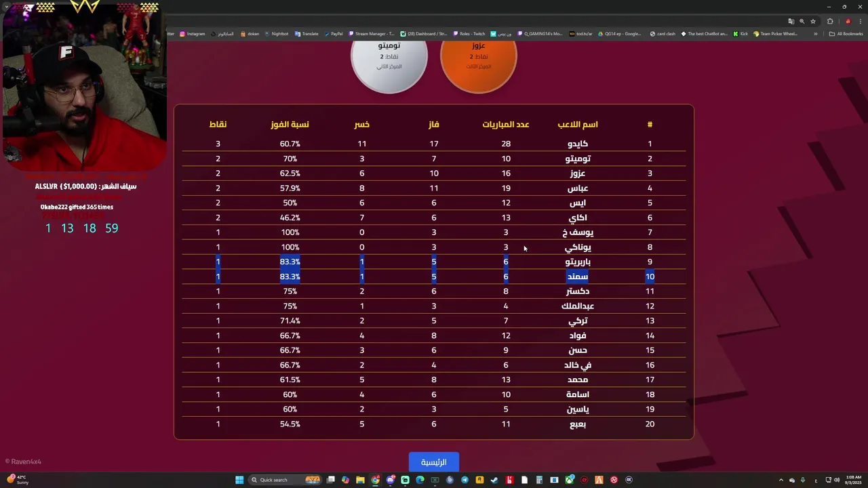Screen dimensions: 868x488
Task: Open the Windows Start menu
Action: (x=239, y=480)
